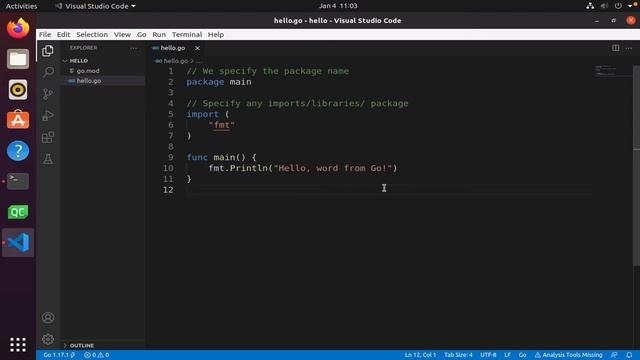Change LF end of line sequence
Screen dimensions: 640x360
click(507, 355)
